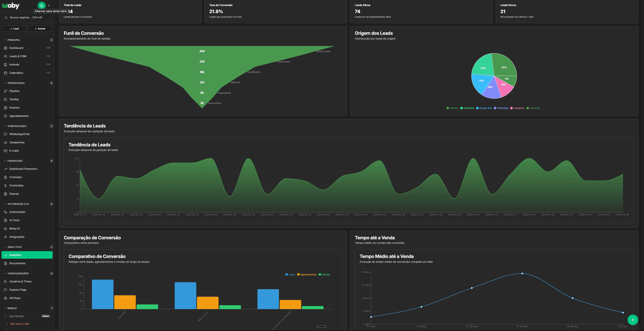Open the Calendário section

16,73
